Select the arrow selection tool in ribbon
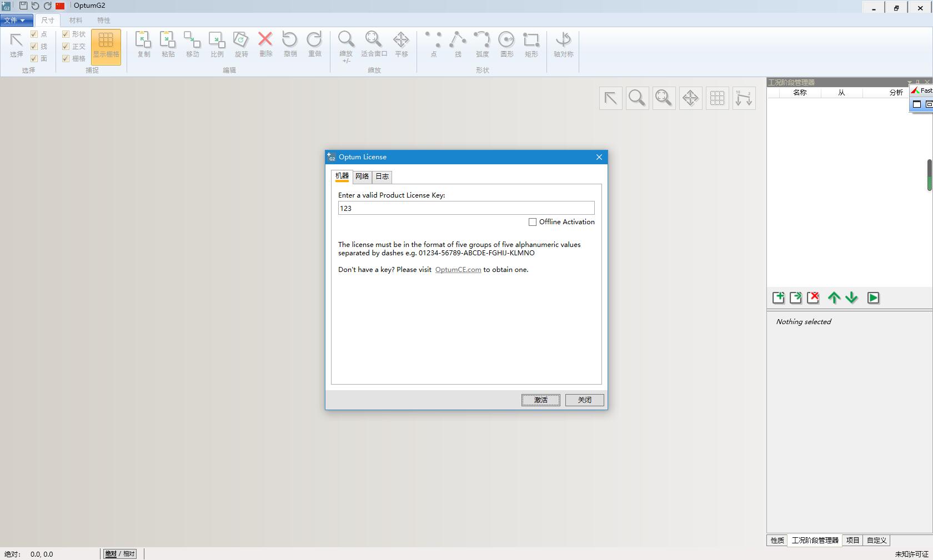Image resolution: width=933 pixels, height=560 pixels. [x=16, y=44]
